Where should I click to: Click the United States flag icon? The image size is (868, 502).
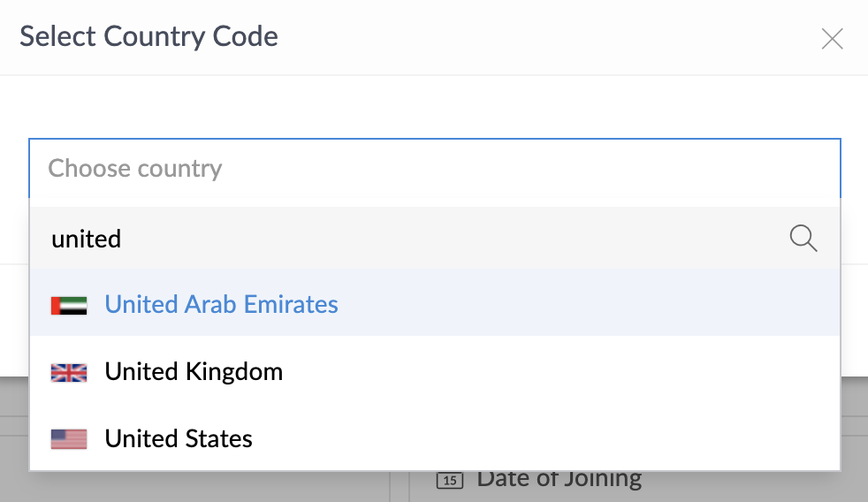point(69,439)
